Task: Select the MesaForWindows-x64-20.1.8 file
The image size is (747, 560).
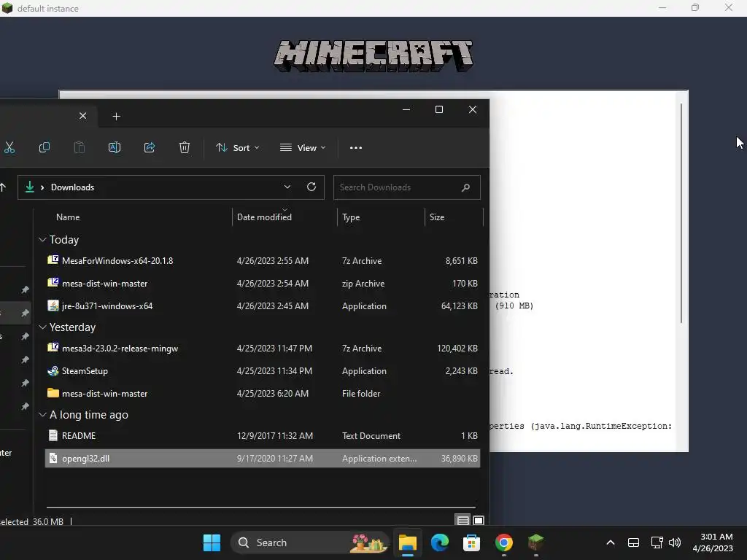Action: click(x=263, y=260)
